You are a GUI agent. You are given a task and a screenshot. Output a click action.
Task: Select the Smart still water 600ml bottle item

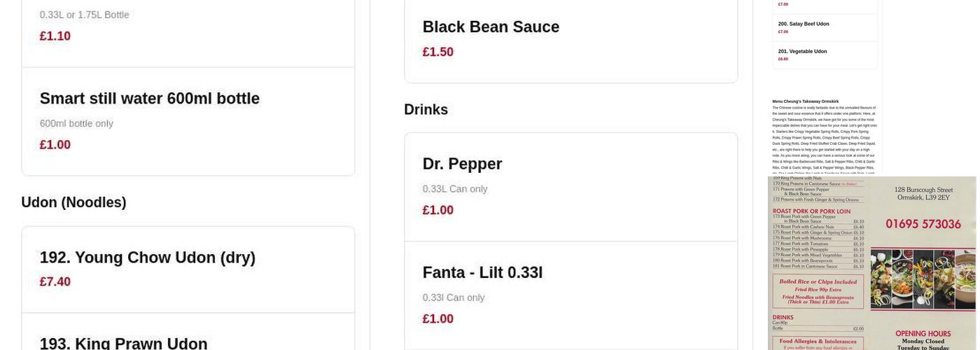click(150, 99)
